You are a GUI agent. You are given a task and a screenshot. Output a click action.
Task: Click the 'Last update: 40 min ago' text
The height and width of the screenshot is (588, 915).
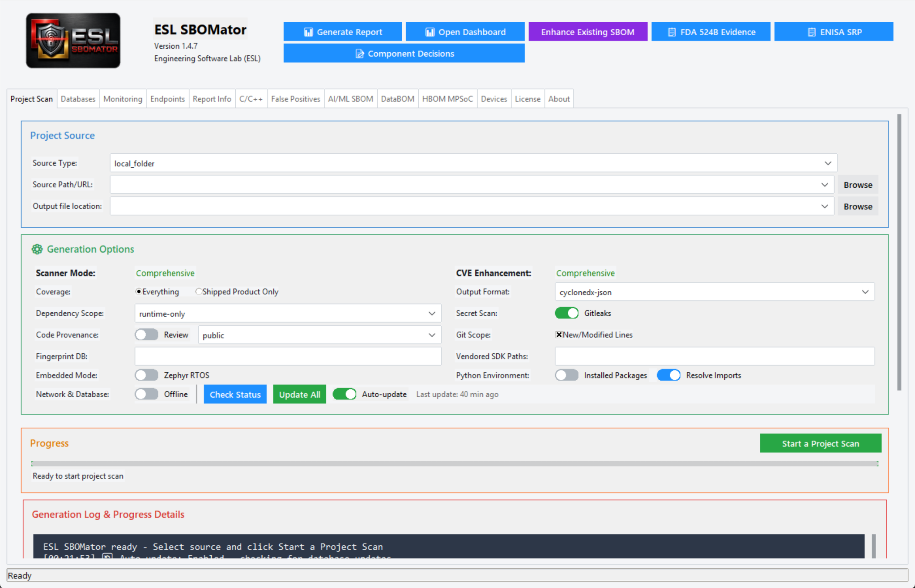point(457,394)
